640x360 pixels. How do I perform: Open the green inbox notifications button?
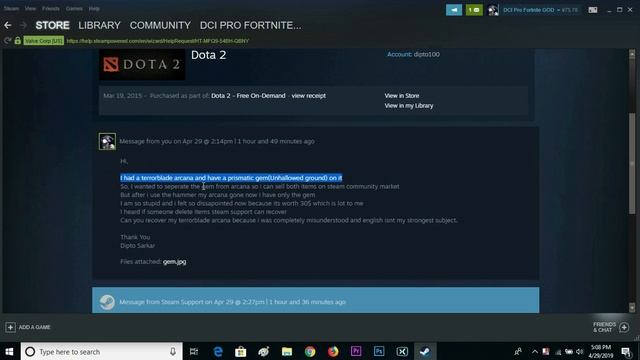(474, 10)
